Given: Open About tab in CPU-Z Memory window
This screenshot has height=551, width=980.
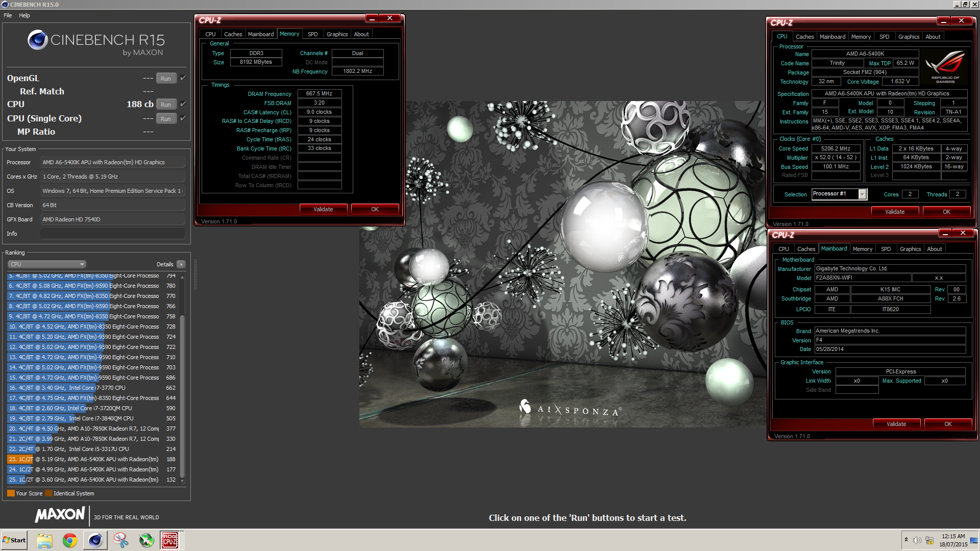Looking at the screenshot, I should pos(361,34).
